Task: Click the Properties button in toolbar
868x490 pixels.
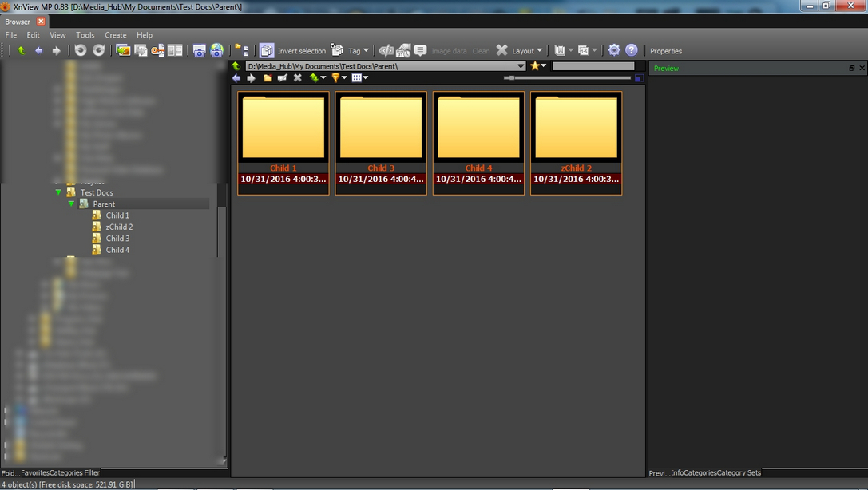Action: pos(666,51)
